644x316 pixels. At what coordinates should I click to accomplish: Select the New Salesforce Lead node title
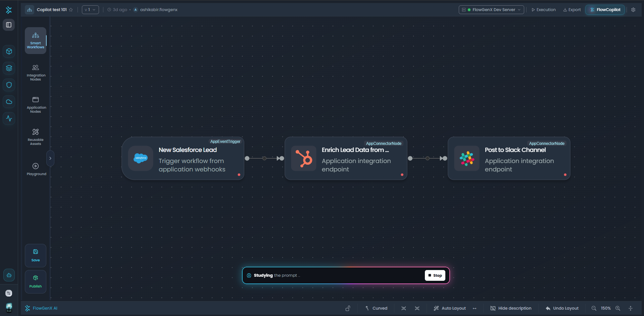tap(188, 150)
